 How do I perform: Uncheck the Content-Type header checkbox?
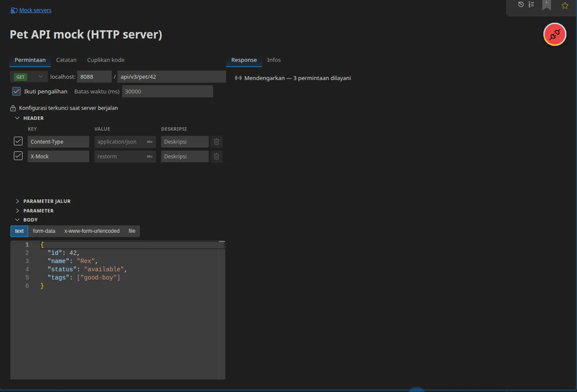18,141
